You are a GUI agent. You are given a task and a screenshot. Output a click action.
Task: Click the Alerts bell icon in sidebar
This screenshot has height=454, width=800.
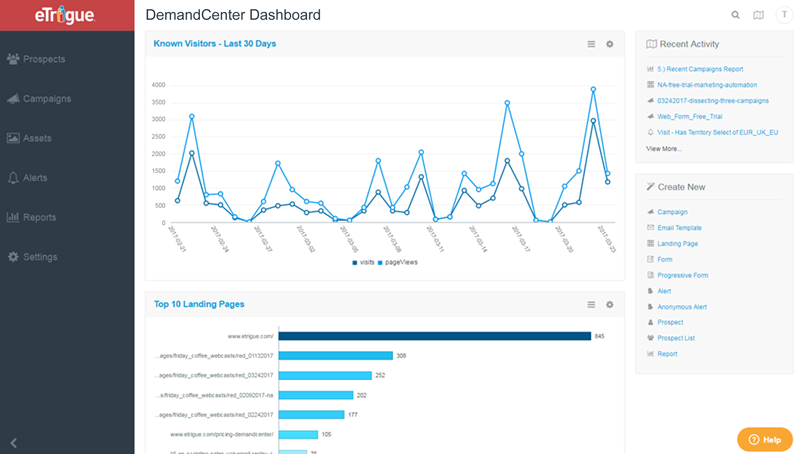coord(13,178)
